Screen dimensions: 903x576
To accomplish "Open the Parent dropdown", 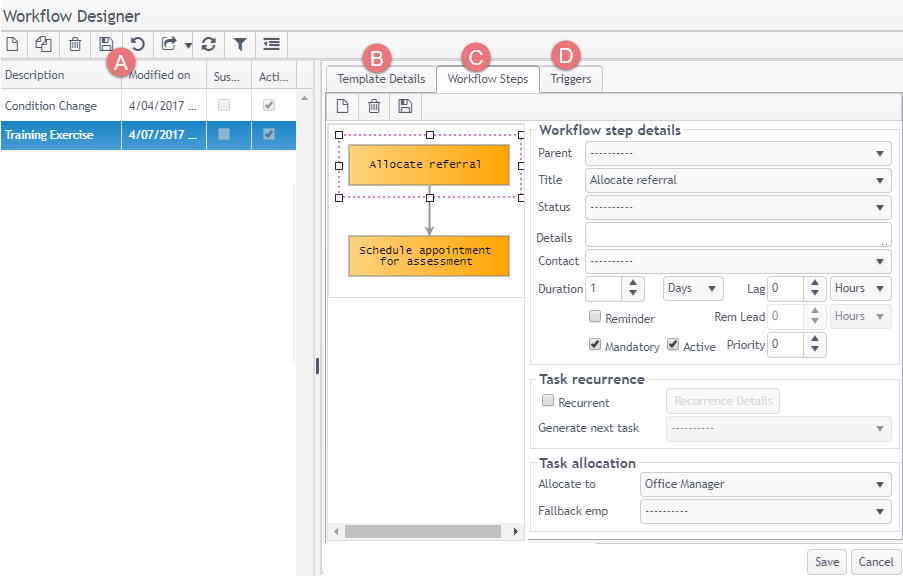I will point(738,153).
